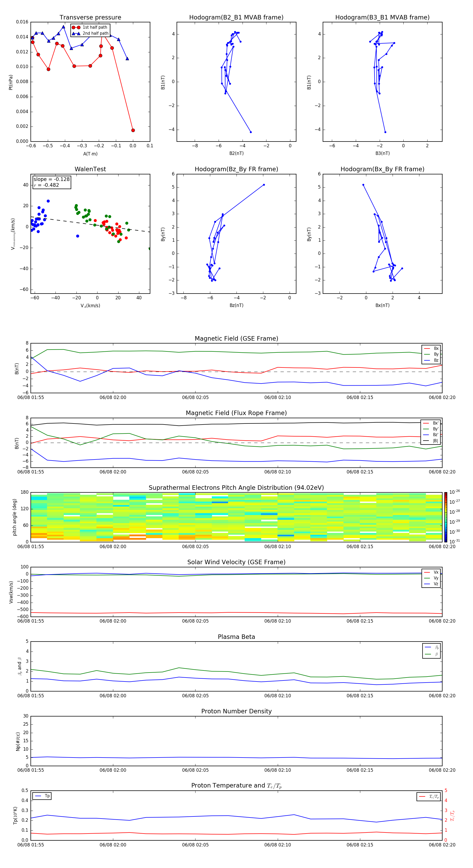Select the 'Hodogram(B3_B1 MVAB frame)' title
The width and height of the screenshot is (473, 868).
coord(382,18)
